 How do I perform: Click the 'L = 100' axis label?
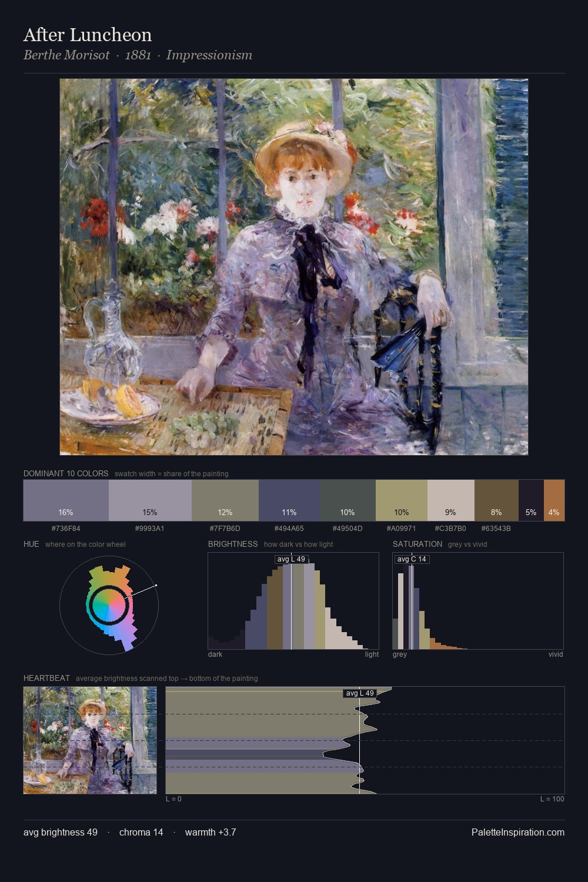point(552,799)
